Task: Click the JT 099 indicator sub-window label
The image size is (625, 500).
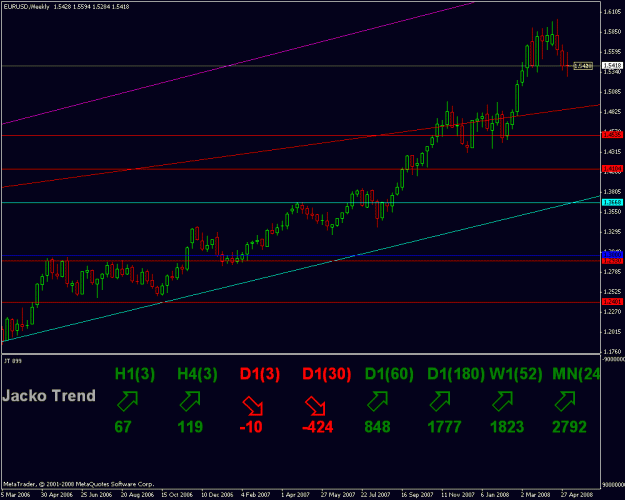Action: 13,361
